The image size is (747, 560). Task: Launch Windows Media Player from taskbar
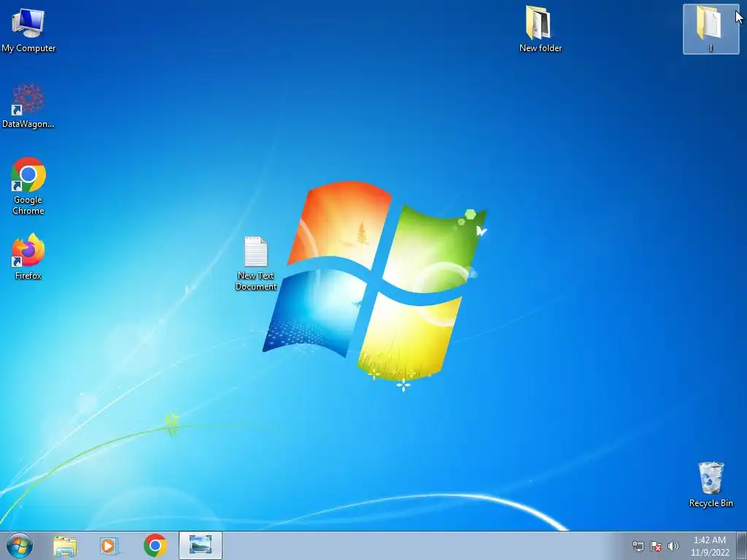(109, 546)
